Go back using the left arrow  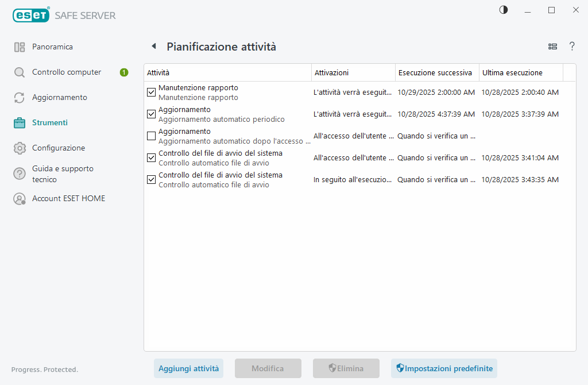click(153, 47)
